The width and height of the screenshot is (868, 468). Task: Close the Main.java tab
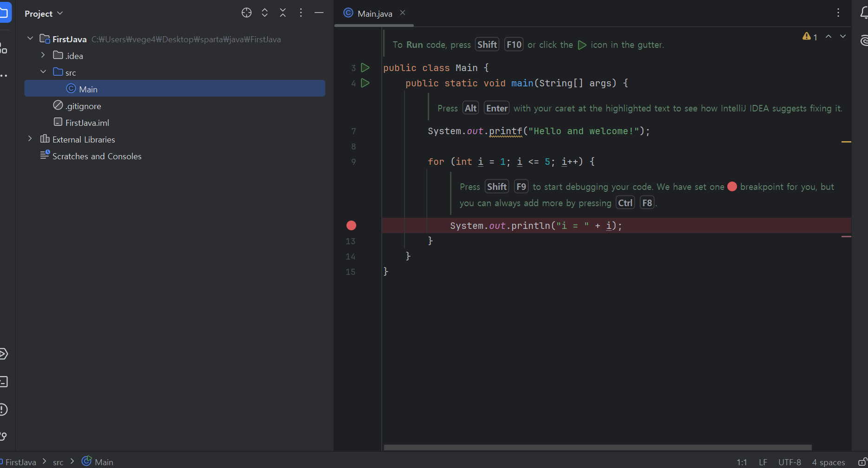pyautogui.click(x=403, y=13)
